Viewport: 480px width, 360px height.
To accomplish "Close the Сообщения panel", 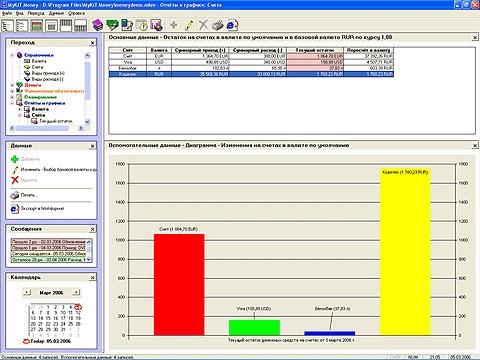I will [x=93, y=229].
